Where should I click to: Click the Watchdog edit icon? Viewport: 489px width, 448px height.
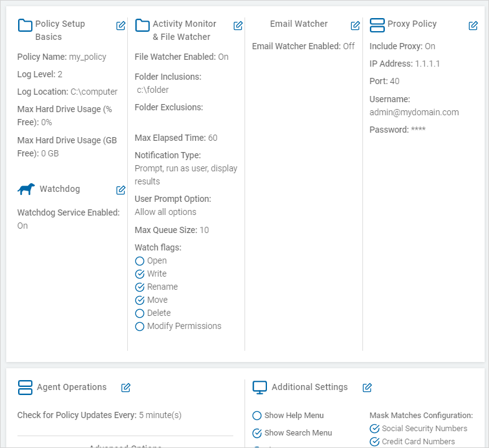121,190
